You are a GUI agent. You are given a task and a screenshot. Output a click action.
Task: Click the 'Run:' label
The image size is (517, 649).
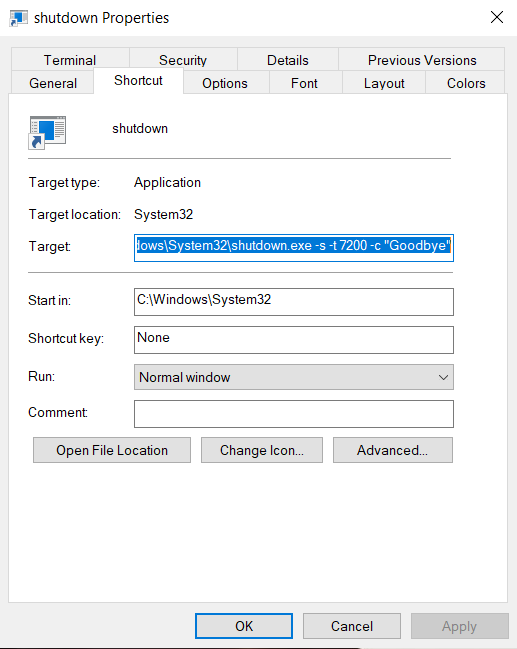pos(41,376)
